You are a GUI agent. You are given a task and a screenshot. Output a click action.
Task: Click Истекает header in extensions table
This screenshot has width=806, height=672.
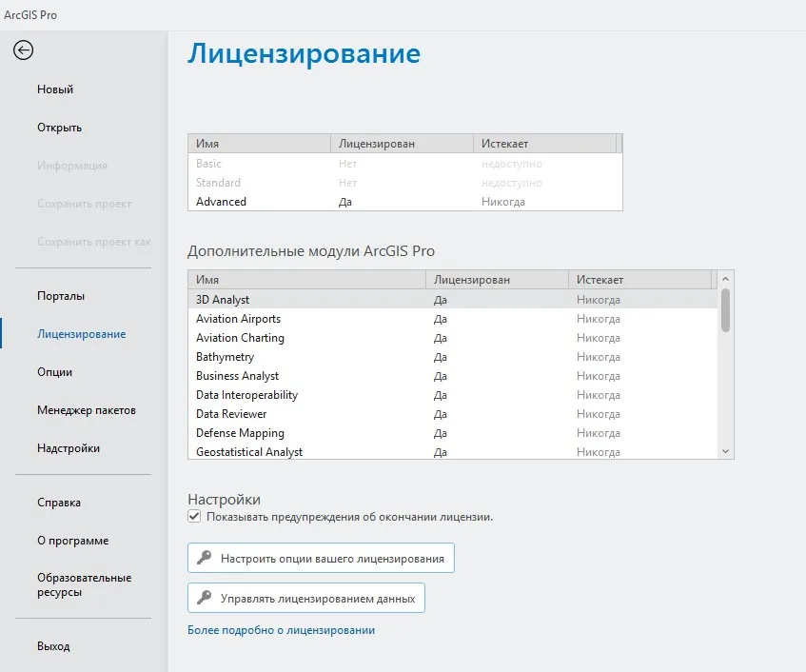[640, 280]
